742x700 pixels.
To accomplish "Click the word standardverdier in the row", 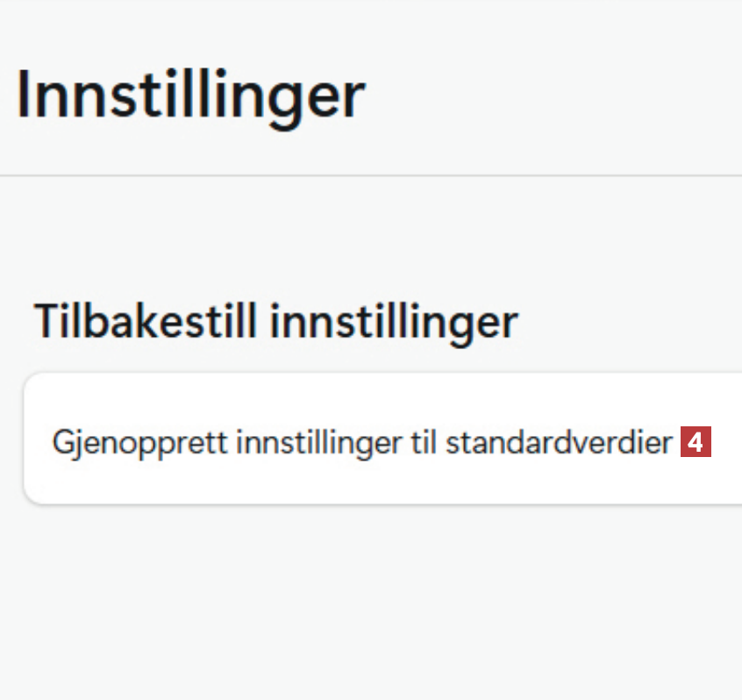I will pos(559,442).
